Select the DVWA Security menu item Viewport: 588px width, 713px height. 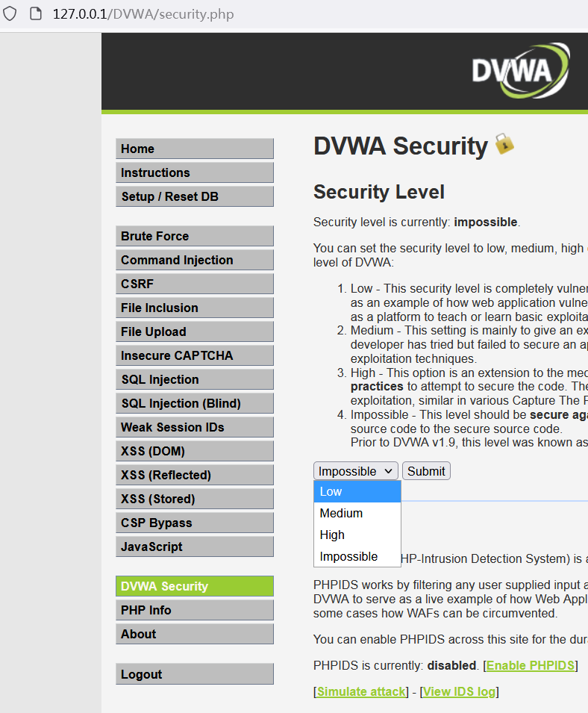coord(195,586)
